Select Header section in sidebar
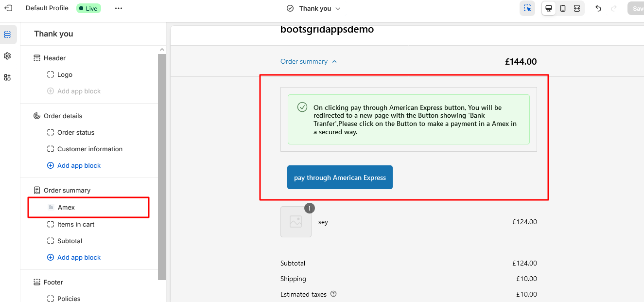 coord(54,58)
